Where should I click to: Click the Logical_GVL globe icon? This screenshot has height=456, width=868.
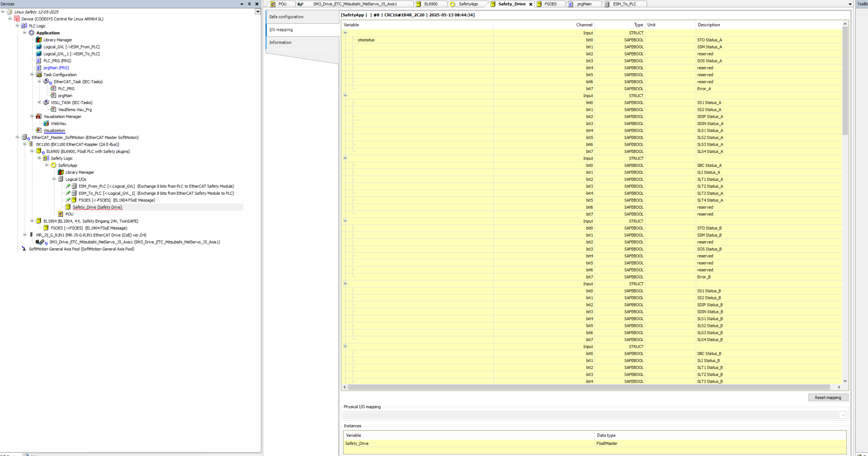click(x=39, y=46)
